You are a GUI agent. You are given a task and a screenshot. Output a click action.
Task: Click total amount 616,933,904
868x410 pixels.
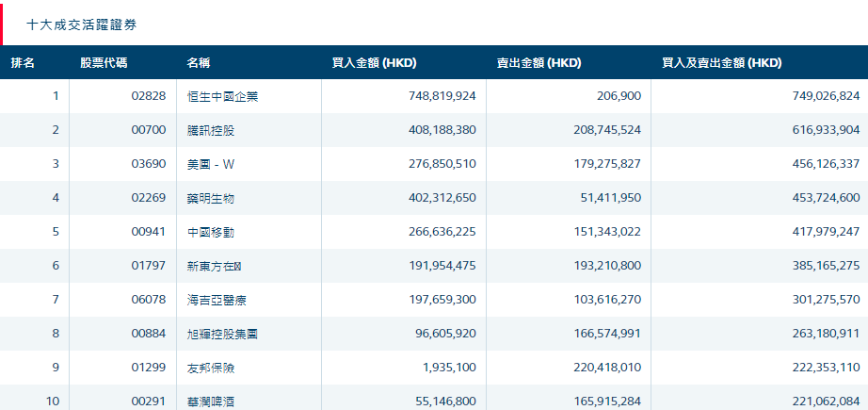pyautogui.click(x=827, y=130)
